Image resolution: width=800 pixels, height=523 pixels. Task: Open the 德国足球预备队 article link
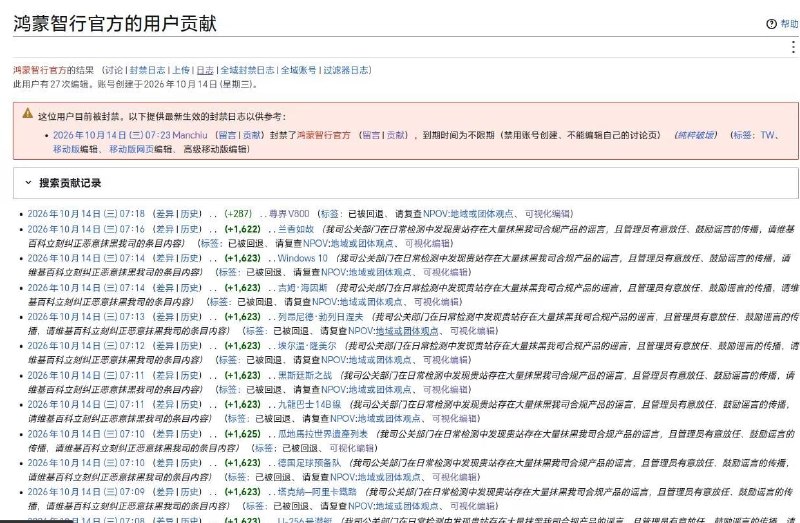tap(309, 463)
